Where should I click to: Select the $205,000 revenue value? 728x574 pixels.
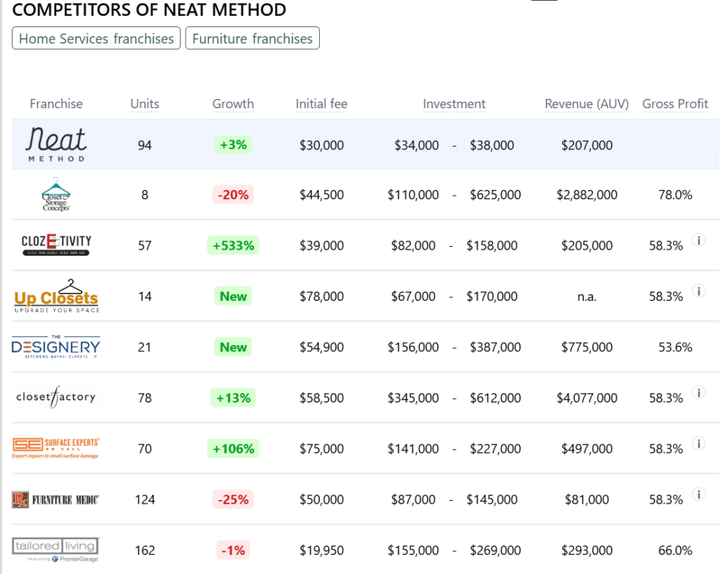(x=587, y=245)
